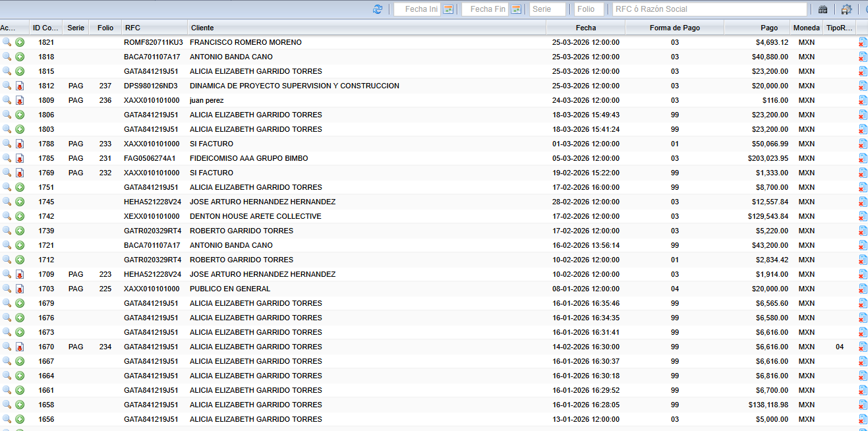Select DINAMICA DE PROYECTO SUPERVISION Y CONSTRUCCION
This screenshot has height=431, width=868.
(x=295, y=86)
